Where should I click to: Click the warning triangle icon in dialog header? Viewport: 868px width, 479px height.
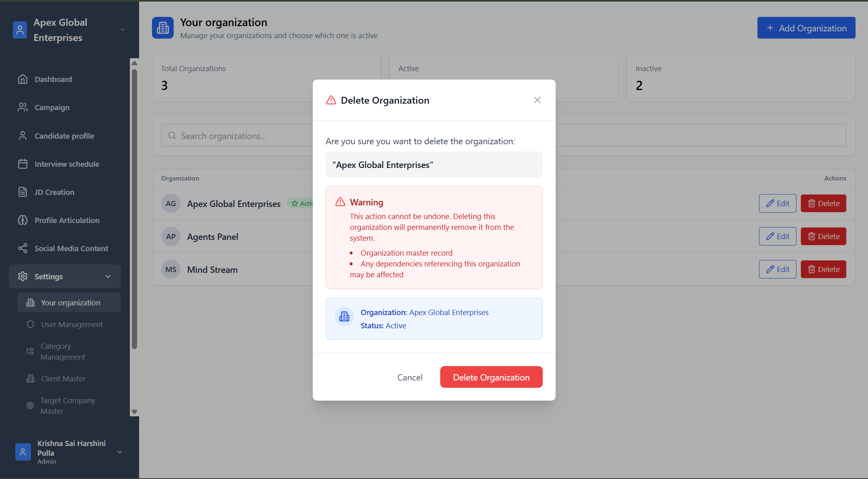(x=331, y=100)
